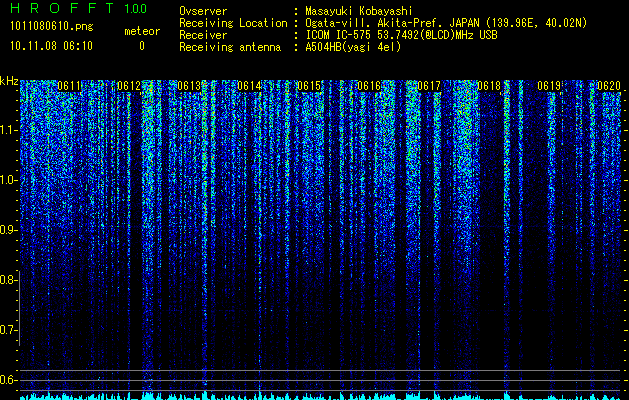Click Receiving antenna label
This screenshot has width=629, height=400.
pyautogui.click(x=230, y=47)
